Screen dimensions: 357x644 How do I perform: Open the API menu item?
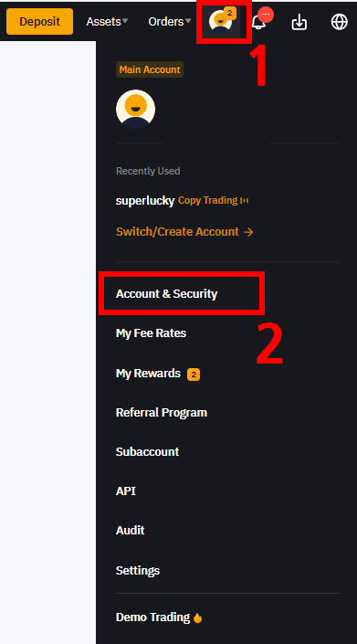[126, 491]
